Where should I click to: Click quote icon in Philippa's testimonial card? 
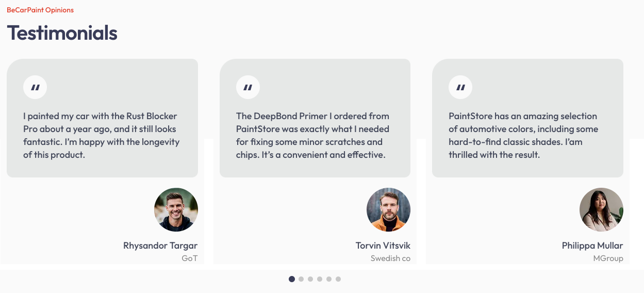[x=460, y=87]
